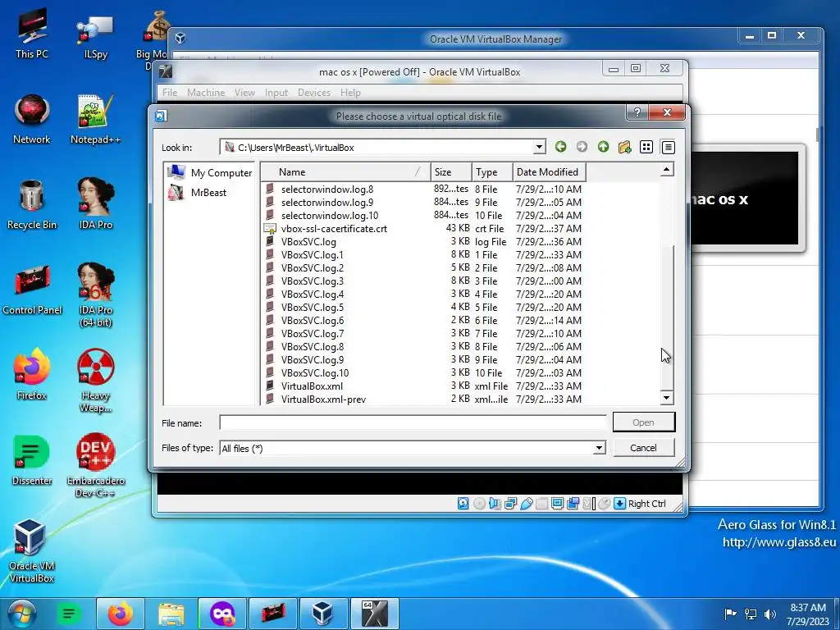840x630 pixels.
Task: Click the optical disk status icon
Action: click(479, 504)
